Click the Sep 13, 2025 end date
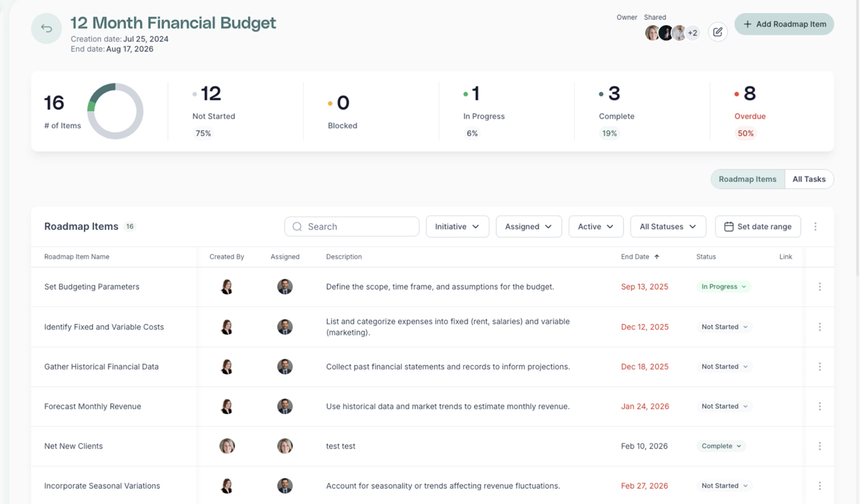 644,287
